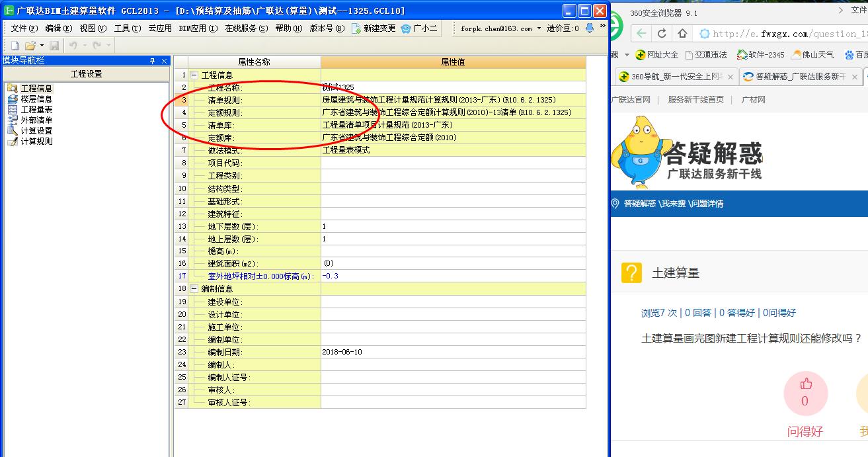This screenshot has height=457, width=868.
Task: Click the 地下层数 value field
Action: coord(454,226)
